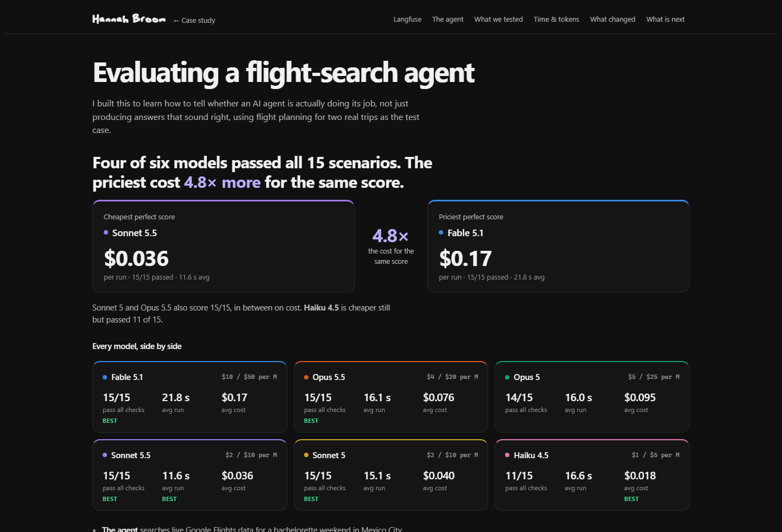Click the purple "4.8× more" headline text
Image resolution: width=782 pixels, height=532 pixels.
point(223,182)
